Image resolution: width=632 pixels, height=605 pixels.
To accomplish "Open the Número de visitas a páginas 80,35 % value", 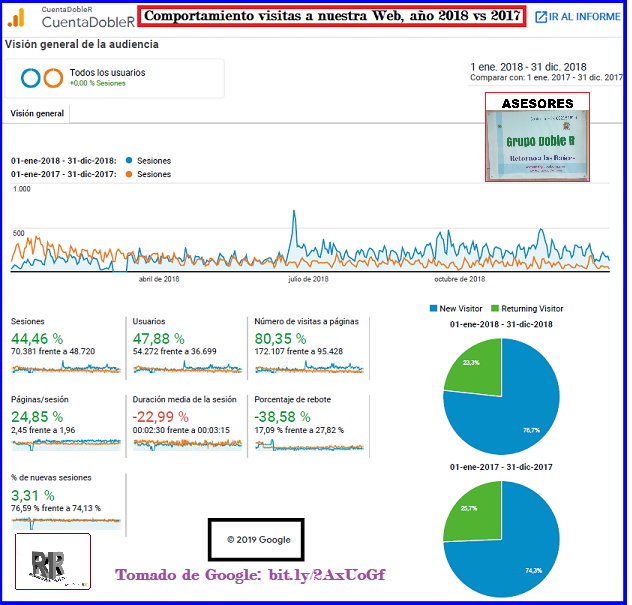I will pyautogui.click(x=280, y=339).
